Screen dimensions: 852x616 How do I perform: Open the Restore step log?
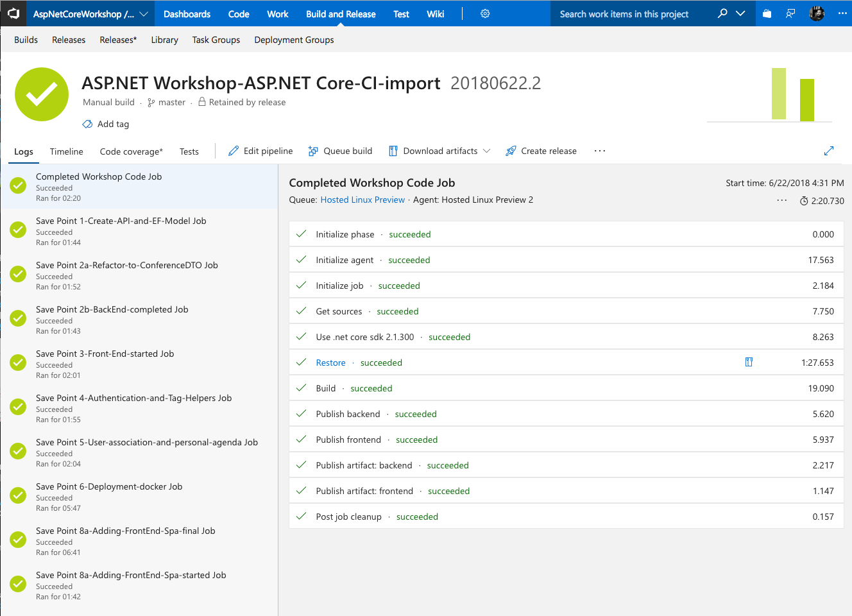(330, 363)
